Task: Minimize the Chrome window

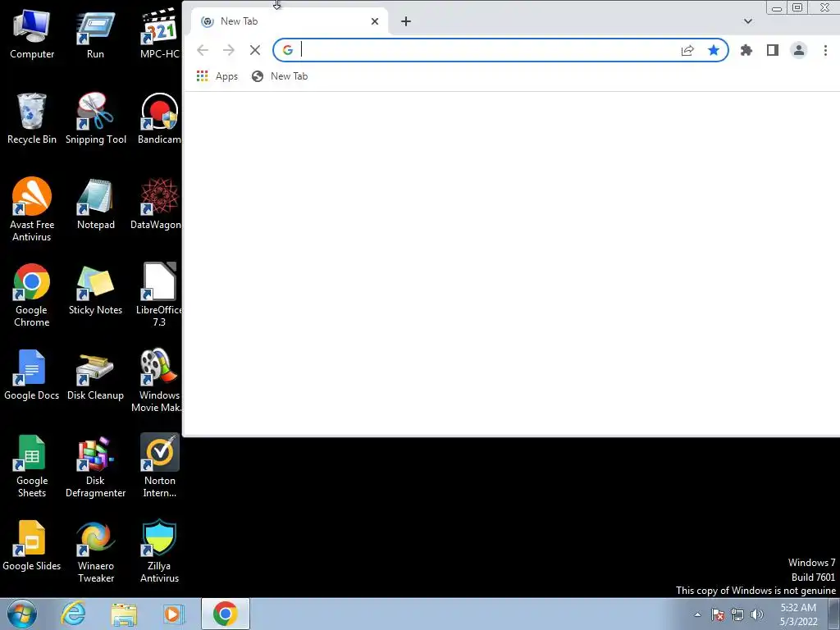Action: point(777,7)
